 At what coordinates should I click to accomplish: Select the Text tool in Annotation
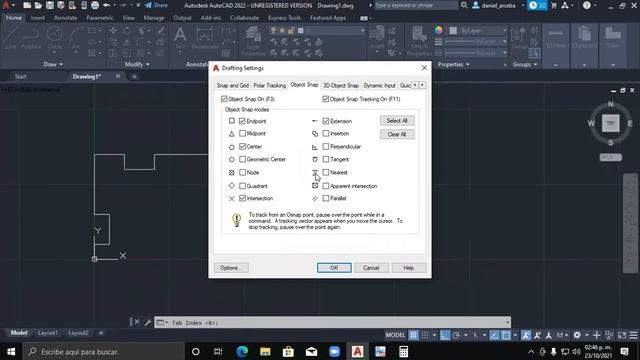click(180, 38)
